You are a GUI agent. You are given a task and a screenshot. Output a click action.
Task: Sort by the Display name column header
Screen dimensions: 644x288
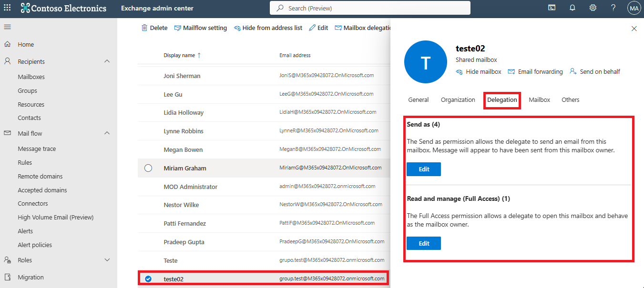click(179, 55)
